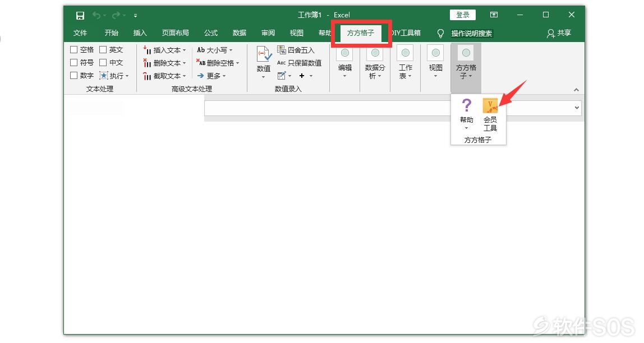
Task: Open the 编辑 group button
Action: (345, 62)
